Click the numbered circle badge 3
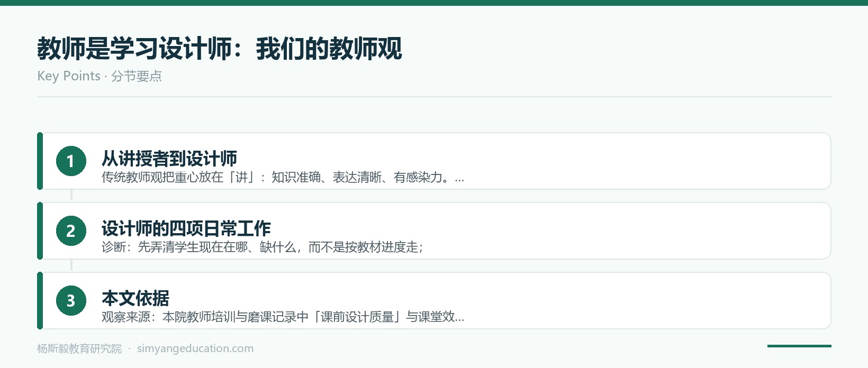Screen dimensions: 868x368 [71, 300]
